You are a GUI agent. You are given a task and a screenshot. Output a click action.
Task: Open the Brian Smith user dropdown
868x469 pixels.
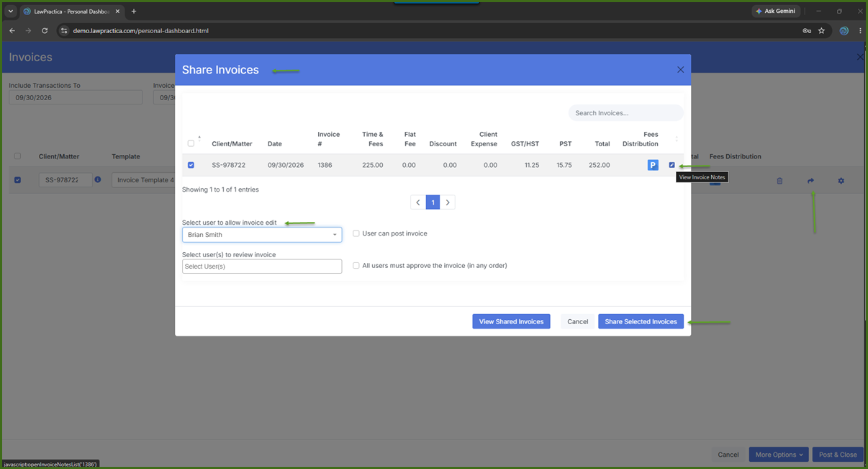pos(262,235)
